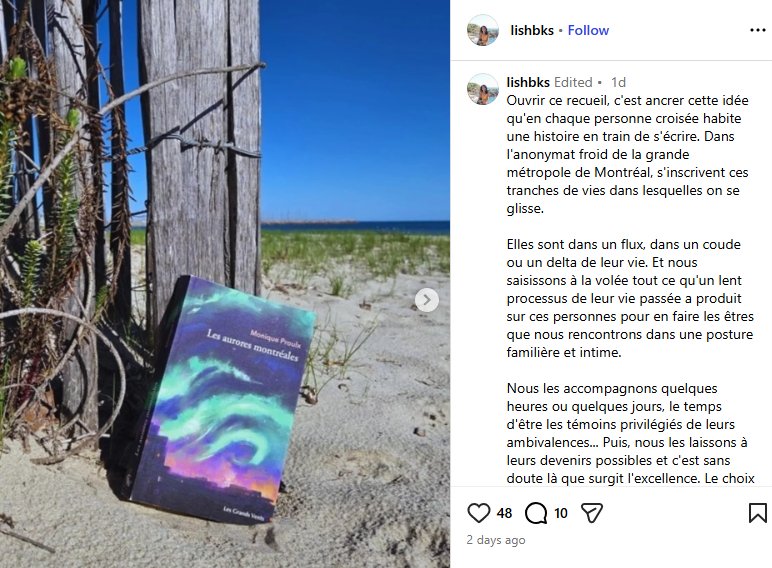Click the lishbks avatar in the post header

[482, 30]
